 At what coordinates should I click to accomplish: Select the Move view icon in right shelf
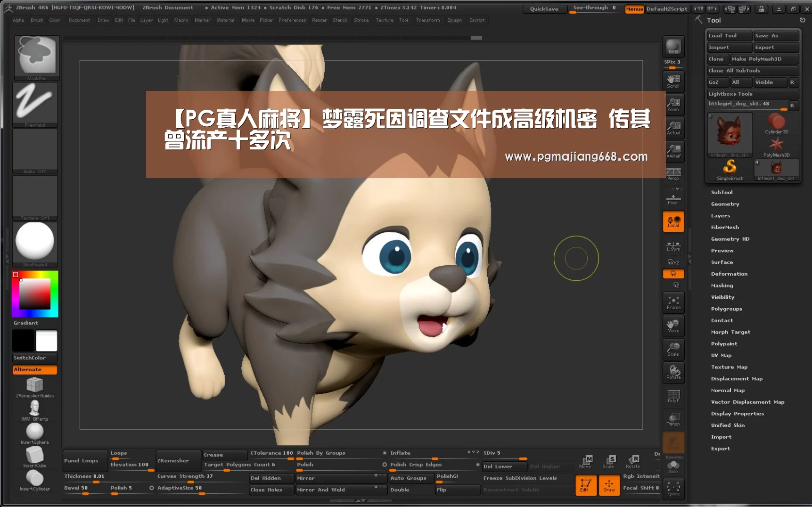click(673, 326)
